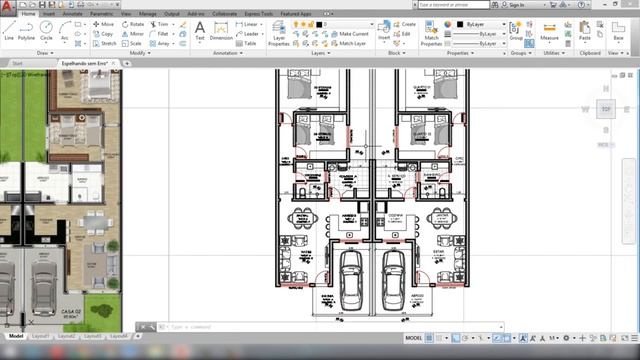Image resolution: width=640 pixels, height=360 pixels.
Task: Toggle grid display in status bar
Action: pos(429,338)
